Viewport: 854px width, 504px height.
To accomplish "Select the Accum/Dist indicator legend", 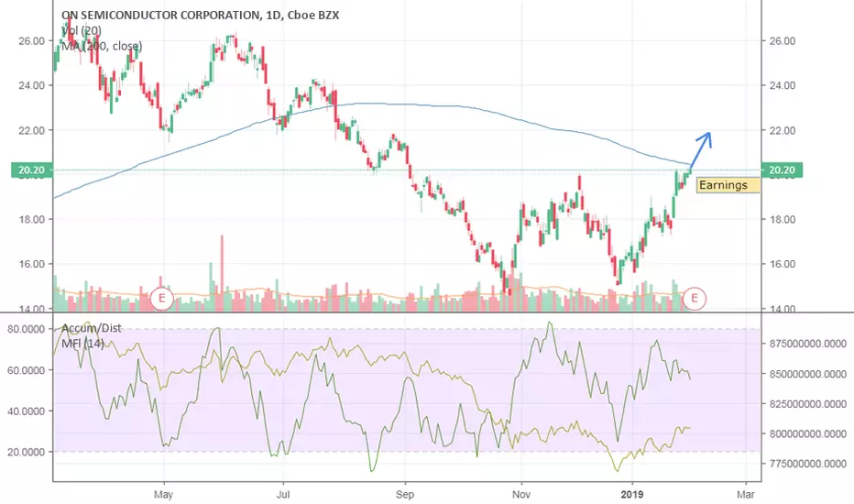I will (92, 328).
